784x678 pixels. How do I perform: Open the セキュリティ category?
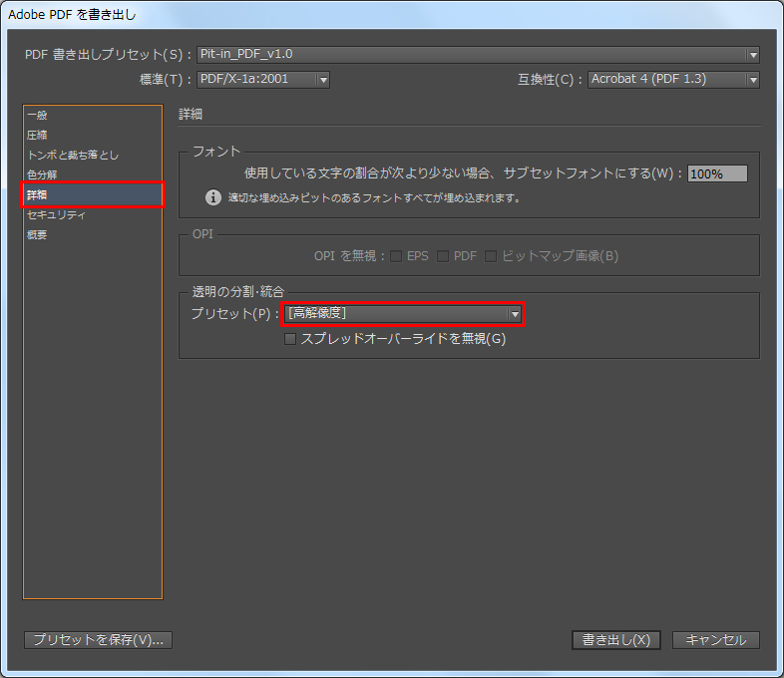click(x=56, y=215)
